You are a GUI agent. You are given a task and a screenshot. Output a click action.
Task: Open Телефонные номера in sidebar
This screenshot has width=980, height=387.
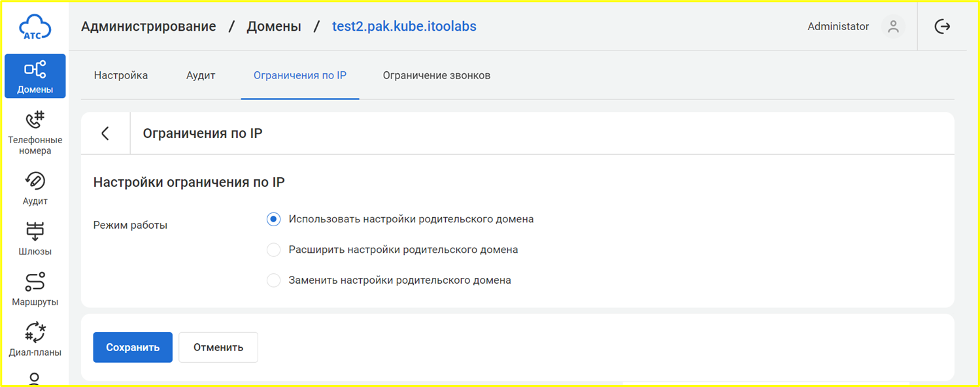[x=35, y=133]
